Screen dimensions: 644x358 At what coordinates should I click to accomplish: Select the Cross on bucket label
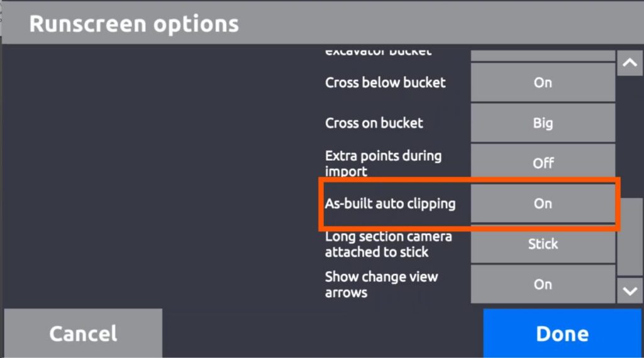pyautogui.click(x=374, y=122)
